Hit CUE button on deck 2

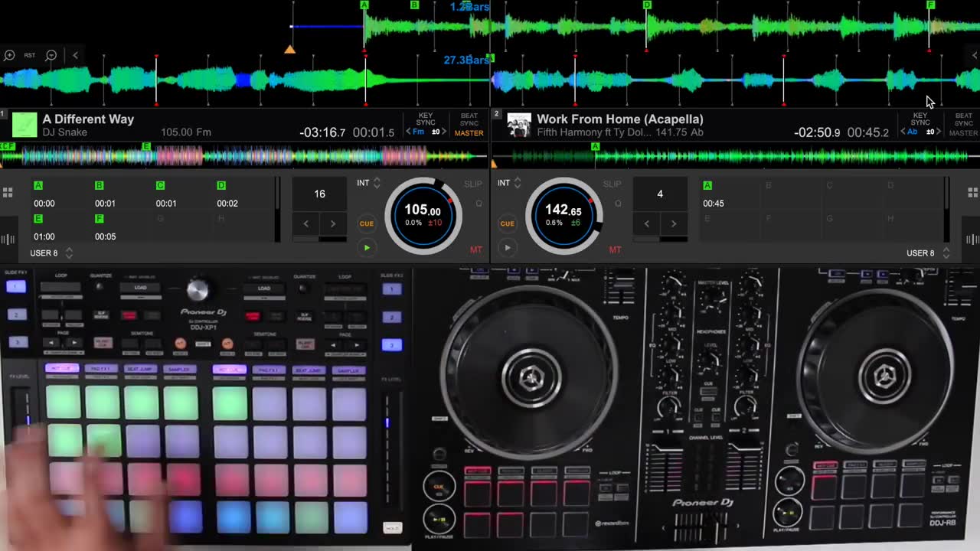pyautogui.click(x=507, y=223)
